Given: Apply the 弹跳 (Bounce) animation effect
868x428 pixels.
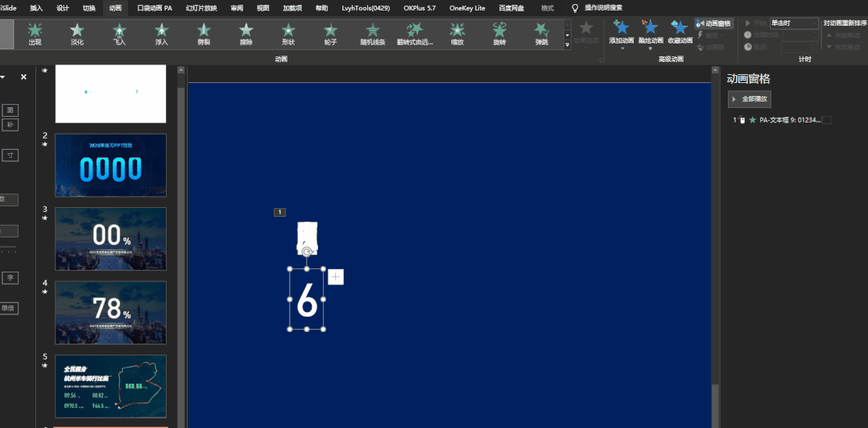Looking at the screenshot, I should (542, 33).
